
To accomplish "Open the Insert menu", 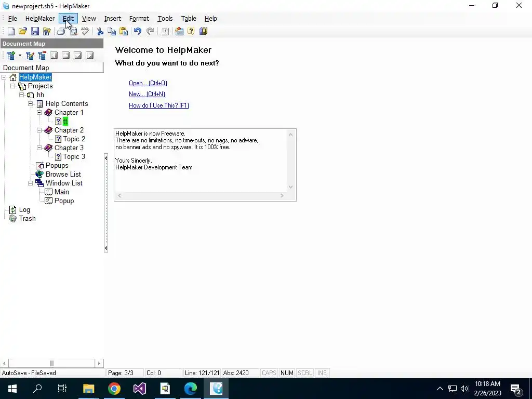I will coord(113,19).
